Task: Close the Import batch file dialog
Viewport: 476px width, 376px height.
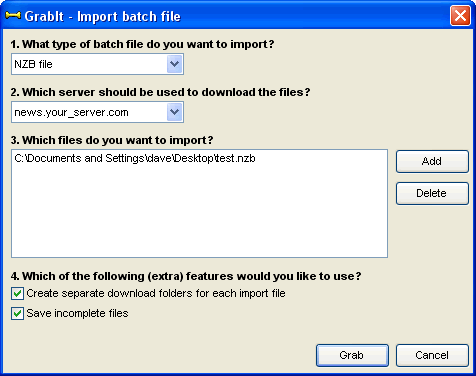Action: click(x=460, y=15)
